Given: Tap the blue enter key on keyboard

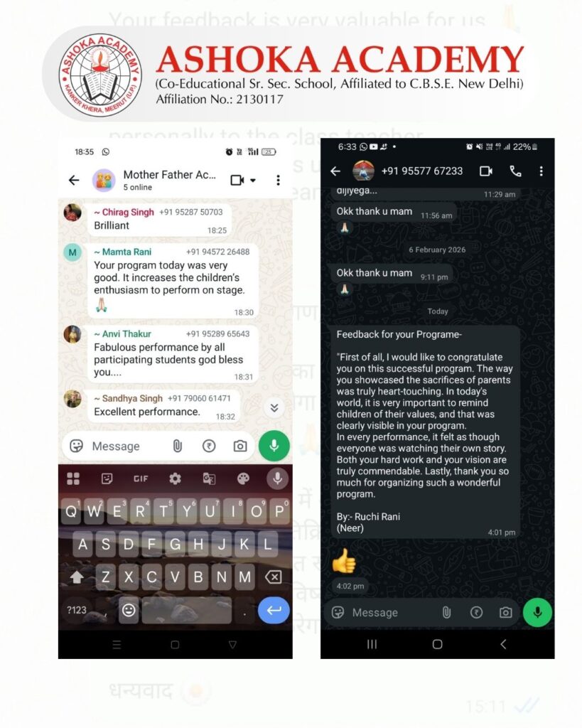Looking at the screenshot, I should click(274, 610).
